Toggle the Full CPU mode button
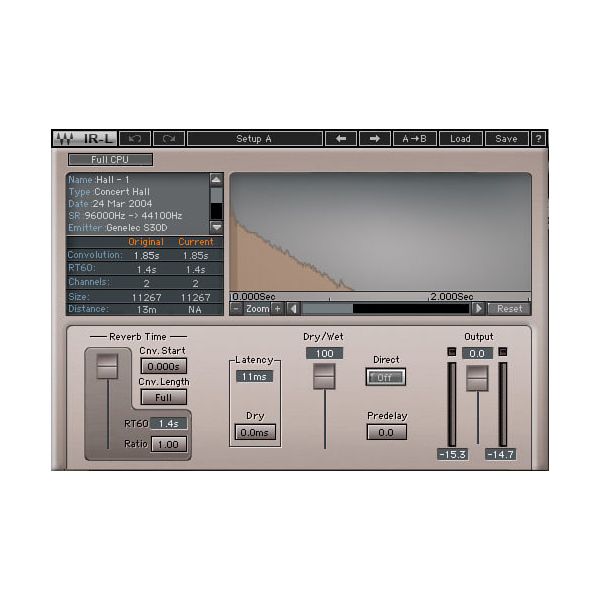600x600 pixels. click(110, 159)
